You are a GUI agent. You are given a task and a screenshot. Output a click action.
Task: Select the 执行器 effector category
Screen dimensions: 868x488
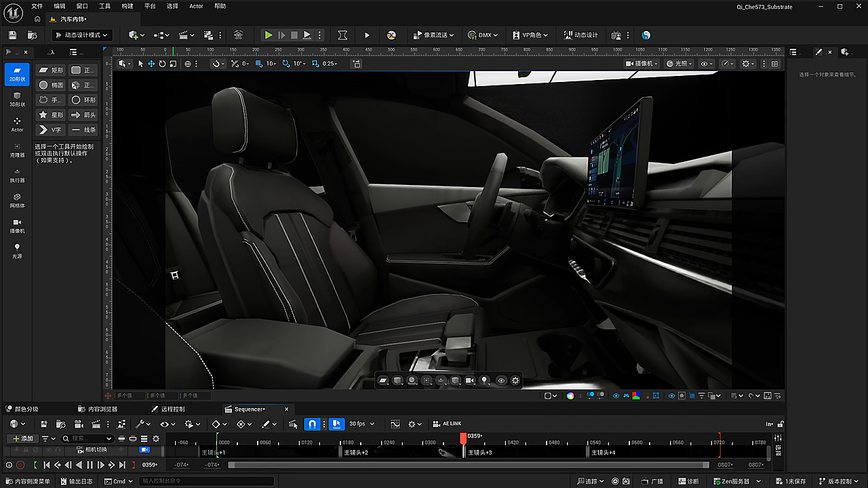point(17,175)
